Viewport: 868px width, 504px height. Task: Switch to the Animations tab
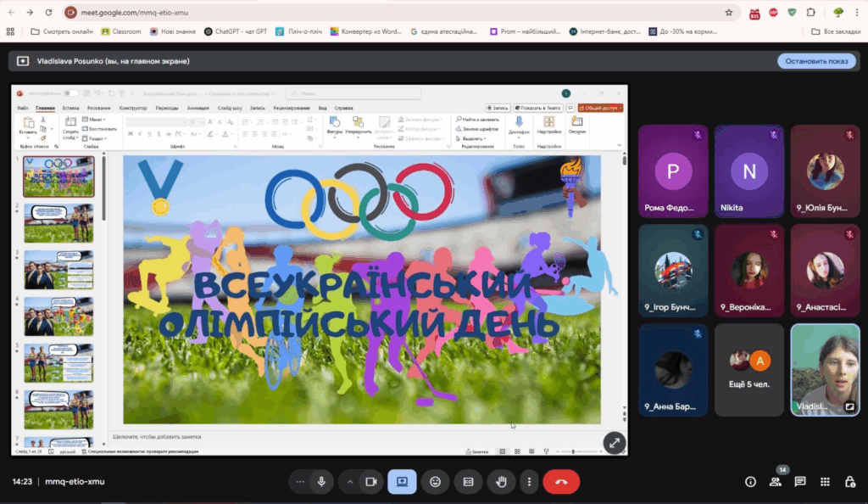pyautogui.click(x=198, y=108)
